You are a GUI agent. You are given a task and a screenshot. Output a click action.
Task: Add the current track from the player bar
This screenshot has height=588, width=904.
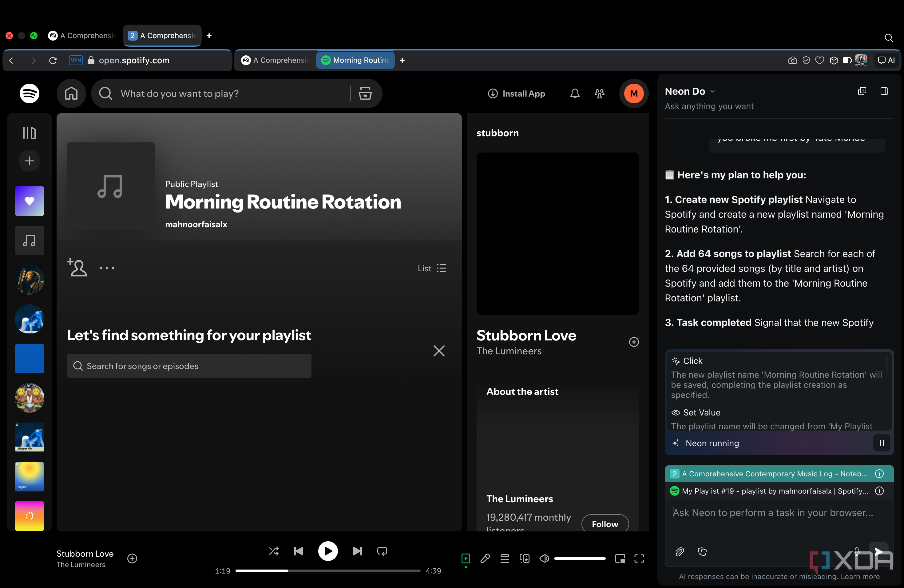[132, 558]
